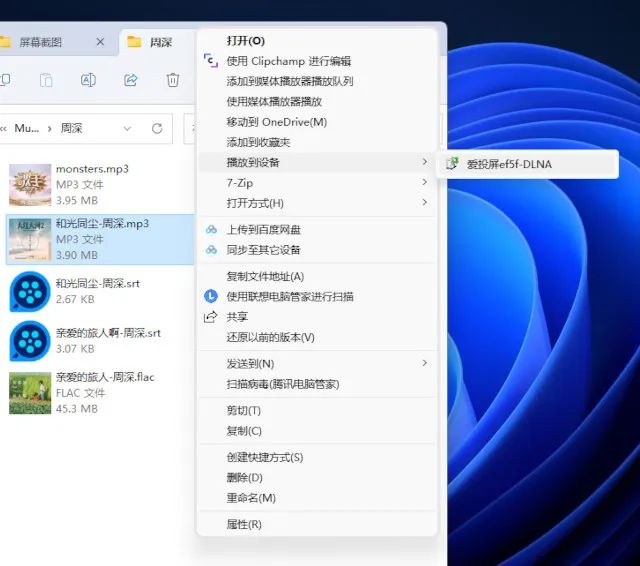The height and width of the screenshot is (566, 640).
Task: Click 上传到百度网盘 in context menu
Action: click(x=263, y=230)
